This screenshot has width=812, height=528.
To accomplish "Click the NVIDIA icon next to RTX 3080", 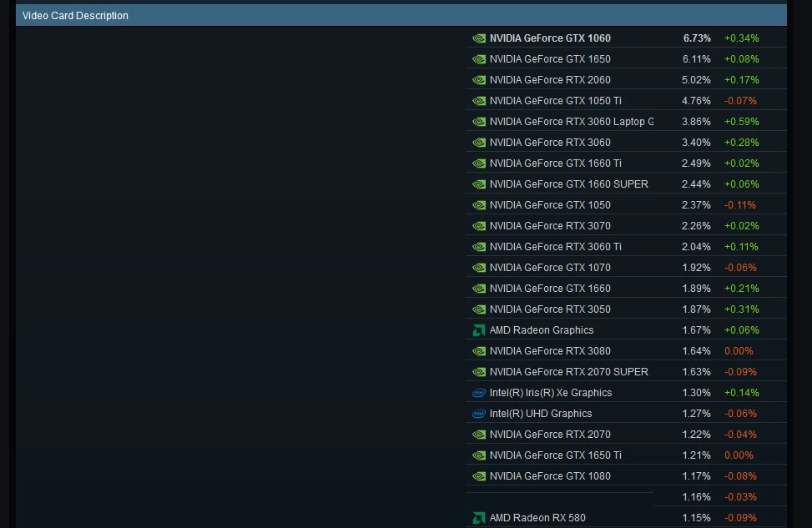I will coord(479,351).
